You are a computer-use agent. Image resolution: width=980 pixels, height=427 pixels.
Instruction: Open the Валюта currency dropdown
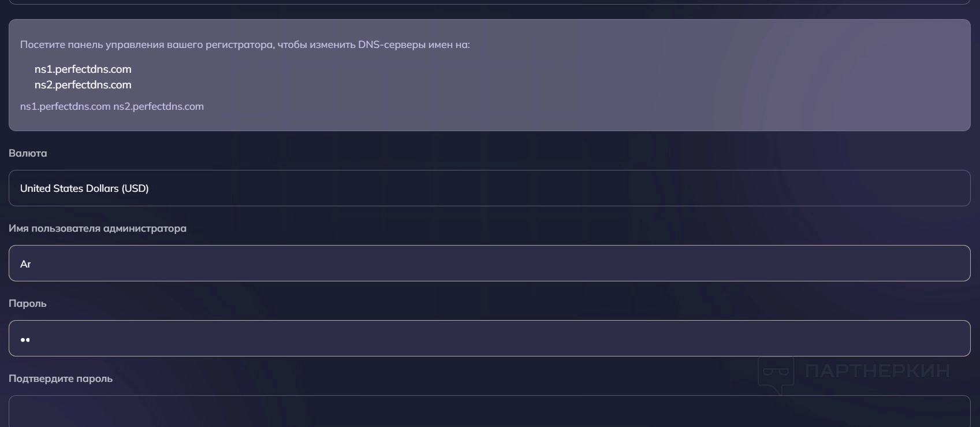tap(489, 188)
